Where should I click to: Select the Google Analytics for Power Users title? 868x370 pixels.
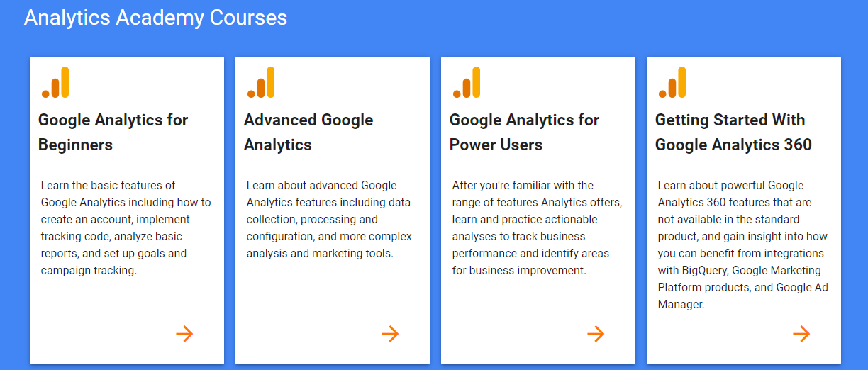pos(525,132)
